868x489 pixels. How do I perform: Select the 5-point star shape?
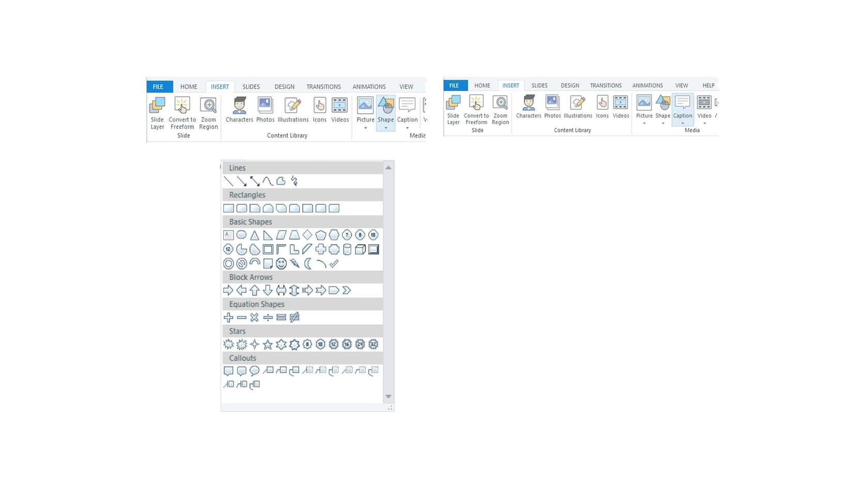pos(268,344)
